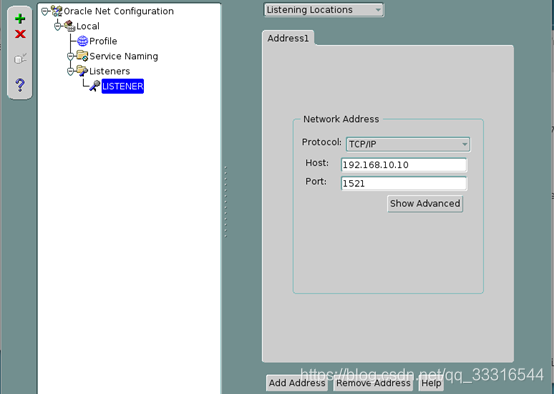Select the Address1 tab
Screen dimensions: 554x394
click(288, 38)
